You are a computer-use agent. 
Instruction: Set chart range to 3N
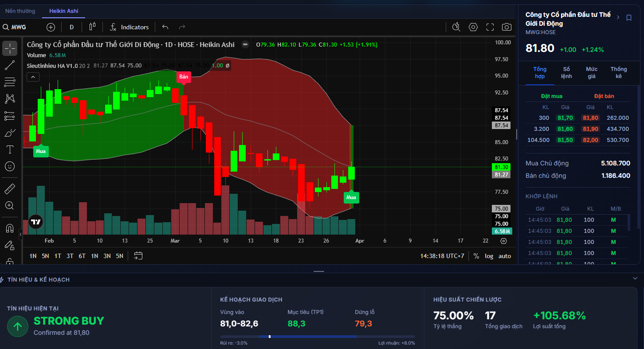pos(107,256)
